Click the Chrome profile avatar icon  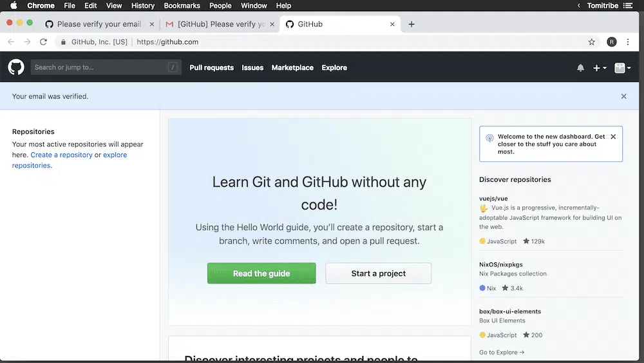(x=611, y=42)
